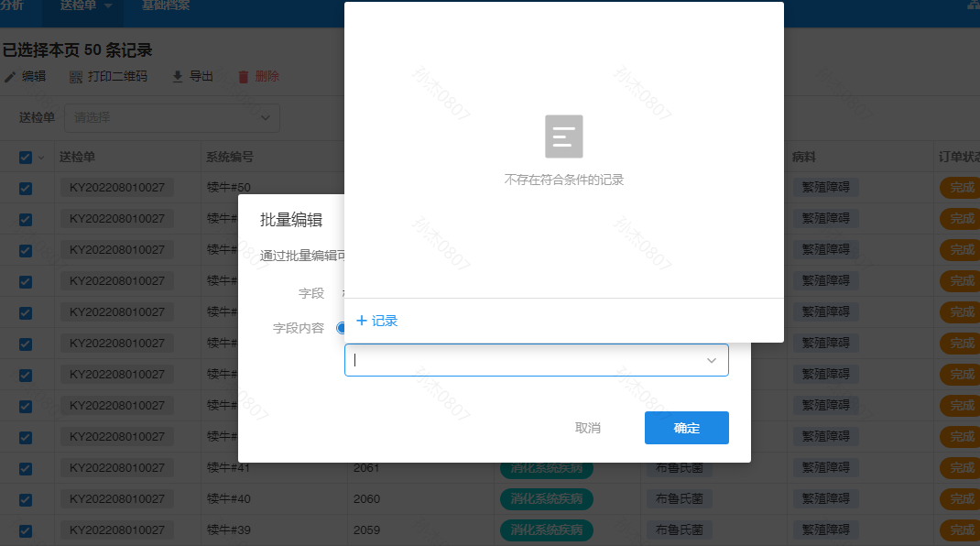The height and width of the screenshot is (546, 980).
Task: Click the download icon for 导出
Action: click(x=178, y=77)
